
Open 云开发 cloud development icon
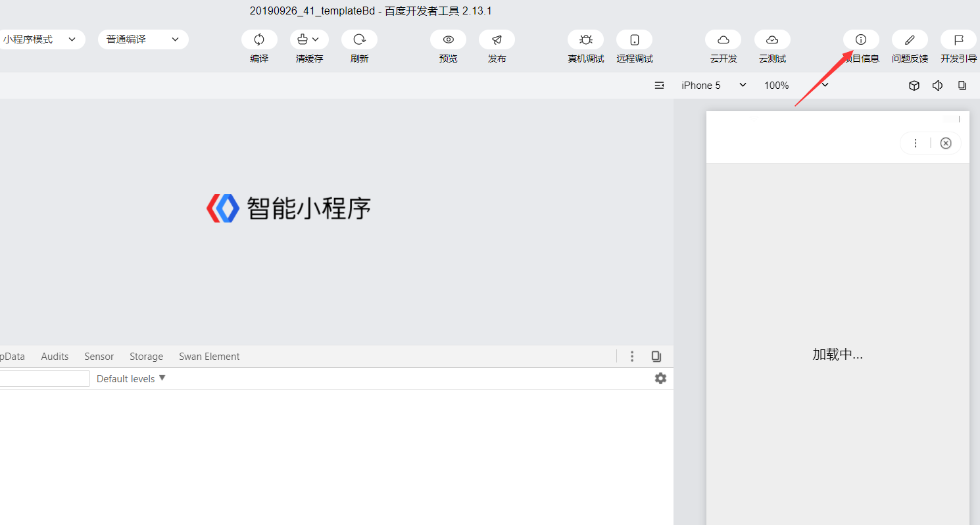point(723,39)
